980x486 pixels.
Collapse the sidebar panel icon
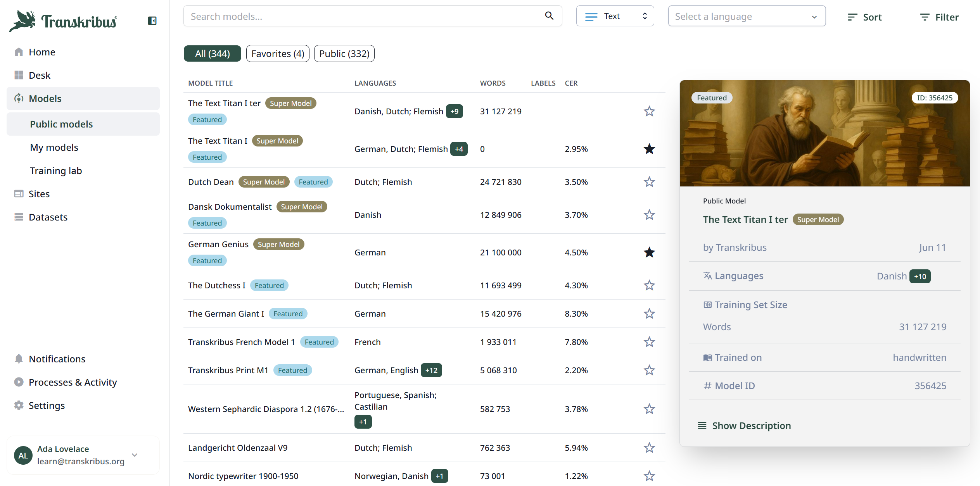[x=152, y=21]
